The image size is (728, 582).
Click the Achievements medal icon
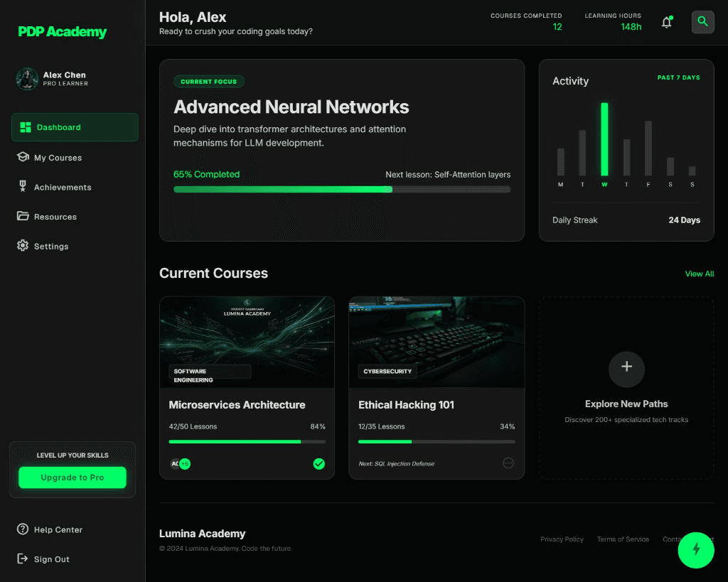pos(23,187)
